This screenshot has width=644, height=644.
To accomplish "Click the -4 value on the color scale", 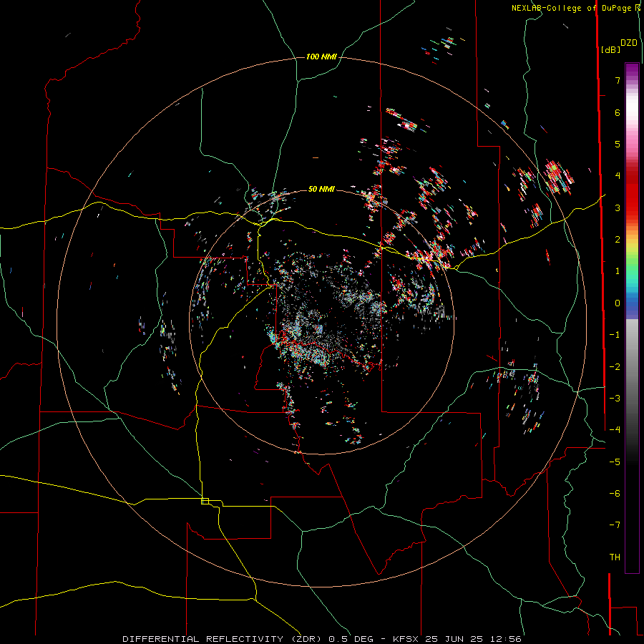I will pos(615,430).
